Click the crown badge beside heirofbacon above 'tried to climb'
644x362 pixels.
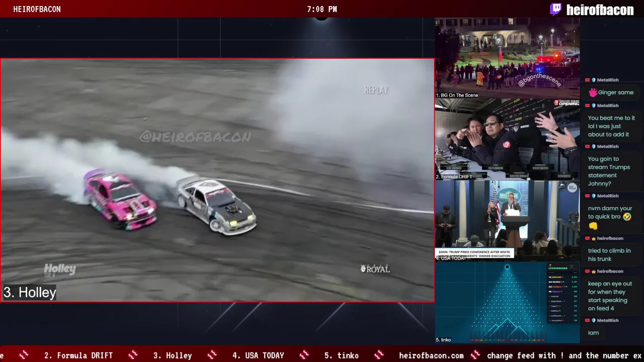[594, 238]
